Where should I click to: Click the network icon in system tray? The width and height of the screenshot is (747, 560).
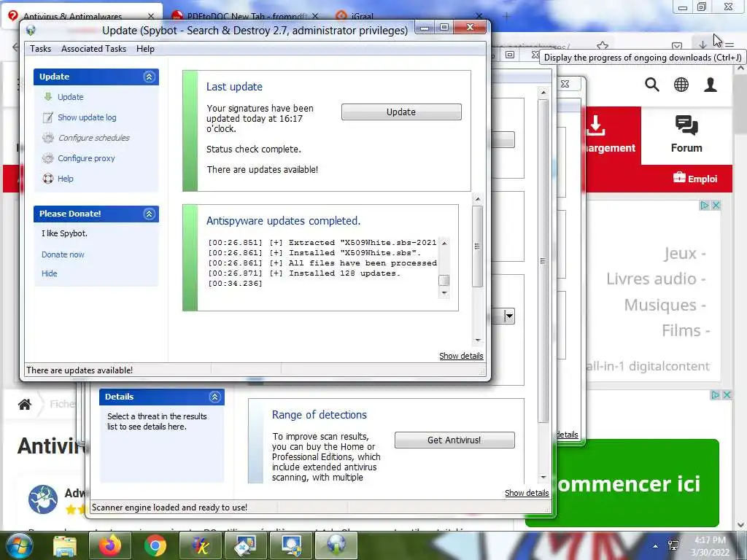[x=673, y=545]
